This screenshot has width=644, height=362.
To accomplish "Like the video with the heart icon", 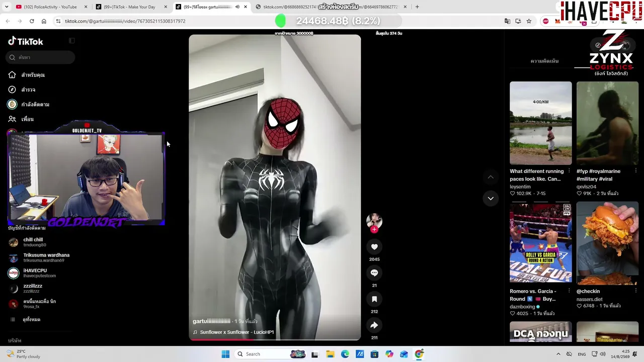I will point(374,247).
